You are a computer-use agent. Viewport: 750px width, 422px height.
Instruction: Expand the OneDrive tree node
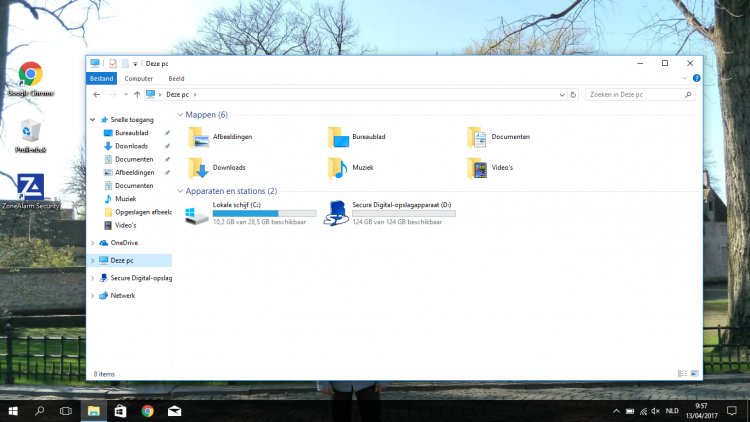[93, 243]
